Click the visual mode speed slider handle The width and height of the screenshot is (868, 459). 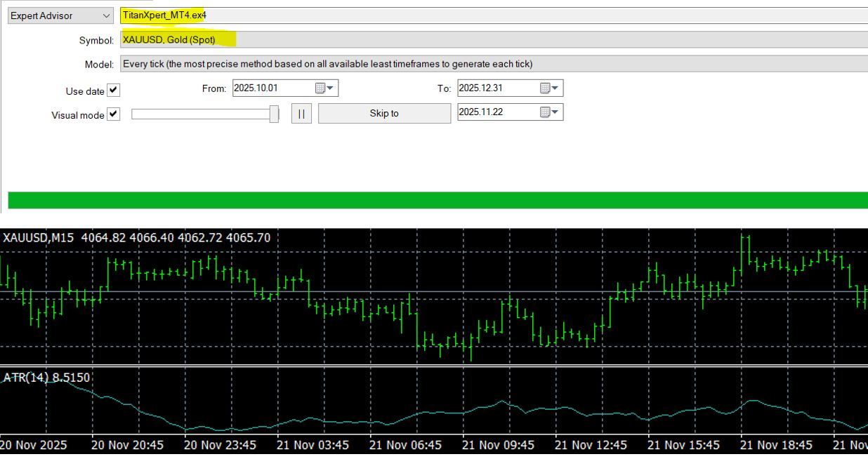[274, 114]
